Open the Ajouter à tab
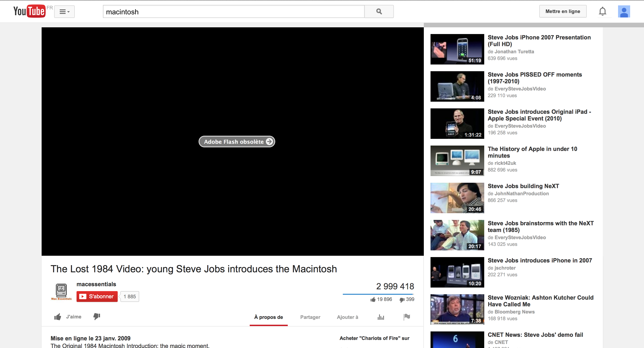Screen dimensions: 644x348 click(348, 317)
